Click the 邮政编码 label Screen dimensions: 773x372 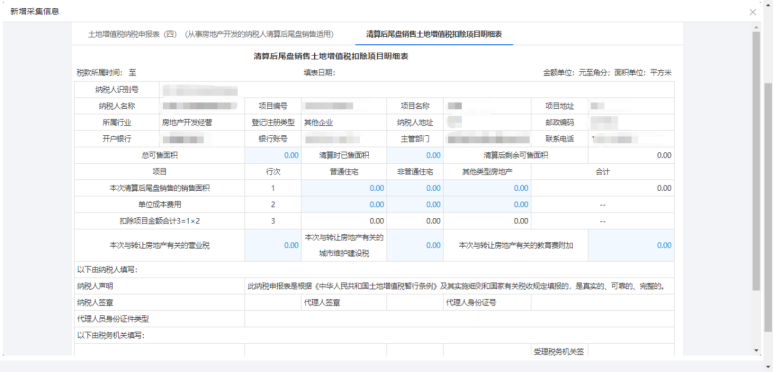click(x=560, y=123)
